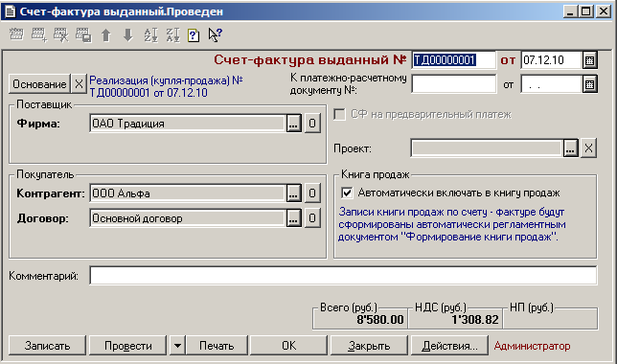Image resolution: width=617 pixels, height=364 pixels.
Task: Toggle Автоматически включать в книгу продаж checkbox
Action: coord(347,193)
